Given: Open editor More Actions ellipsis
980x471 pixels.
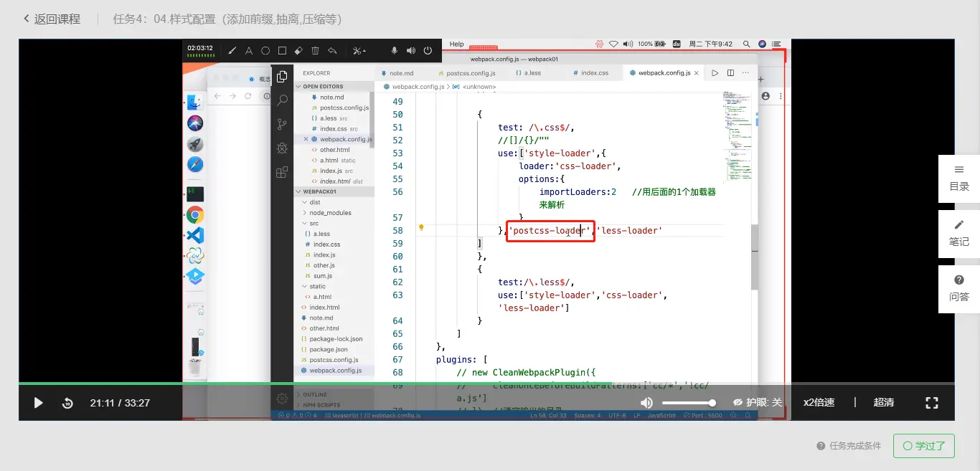Looking at the screenshot, I should click(746, 73).
